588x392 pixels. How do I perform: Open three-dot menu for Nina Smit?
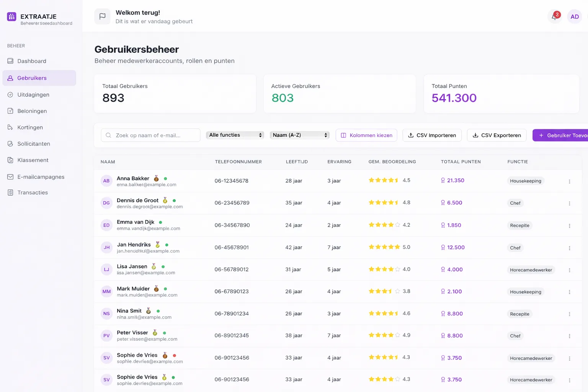coord(569,314)
